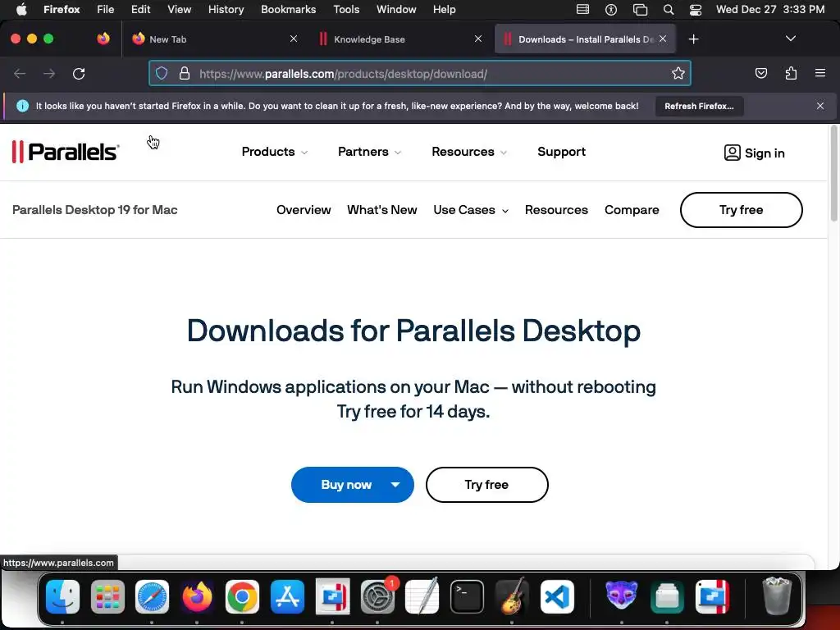Switch to the Knowledge Base tab

[400, 39]
